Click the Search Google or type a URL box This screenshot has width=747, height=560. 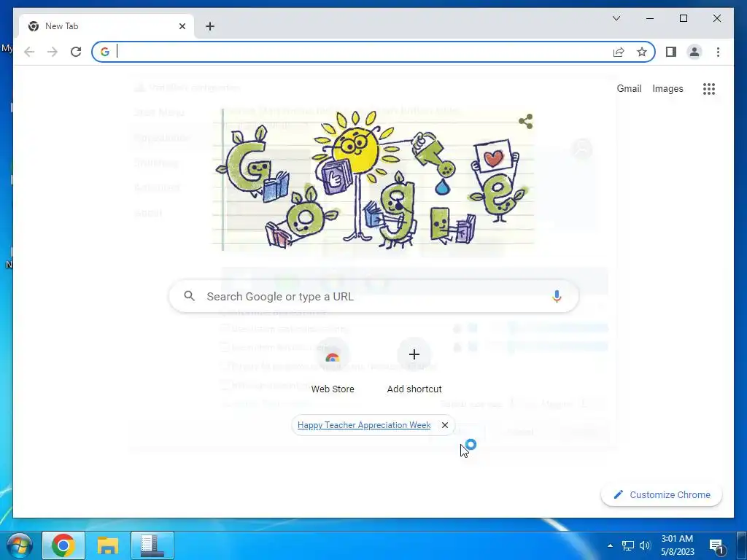[x=374, y=296]
